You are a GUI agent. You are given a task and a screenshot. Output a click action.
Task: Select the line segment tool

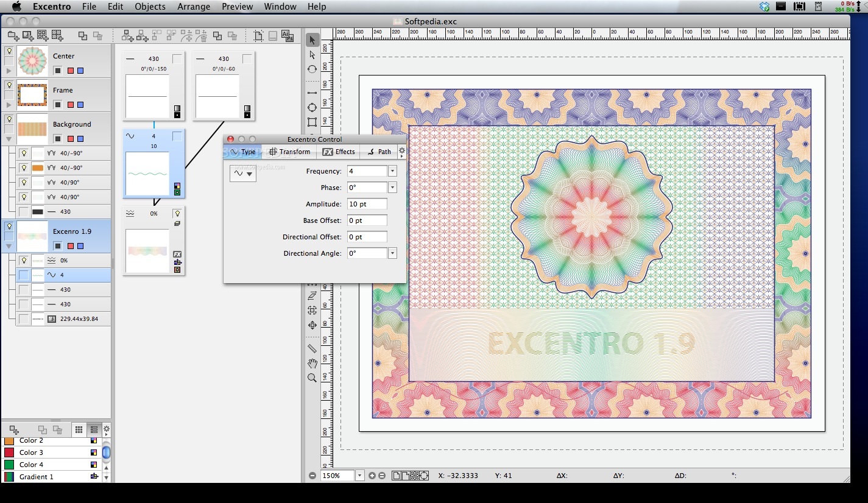(312, 93)
